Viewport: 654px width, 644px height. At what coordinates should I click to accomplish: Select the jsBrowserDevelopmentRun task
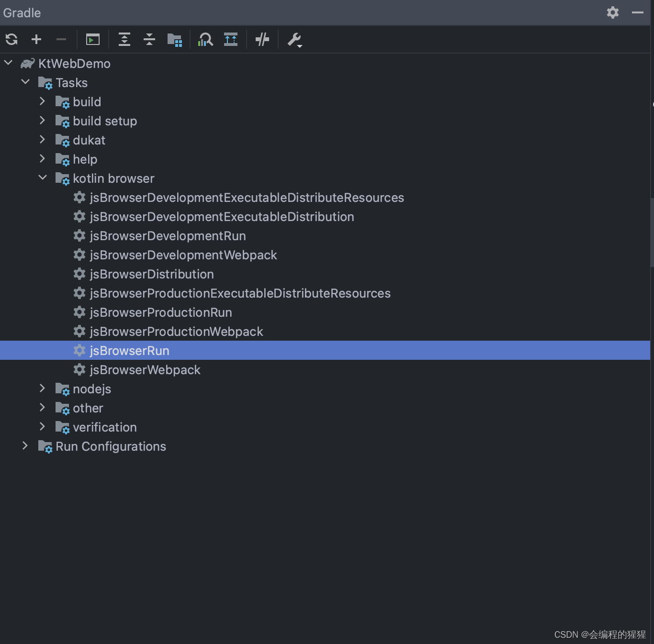(168, 236)
